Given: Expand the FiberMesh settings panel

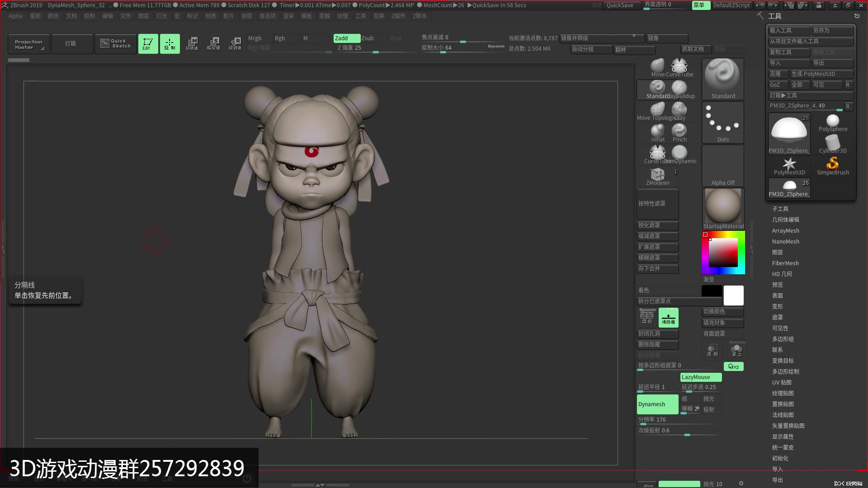Looking at the screenshot, I should (x=786, y=263).
